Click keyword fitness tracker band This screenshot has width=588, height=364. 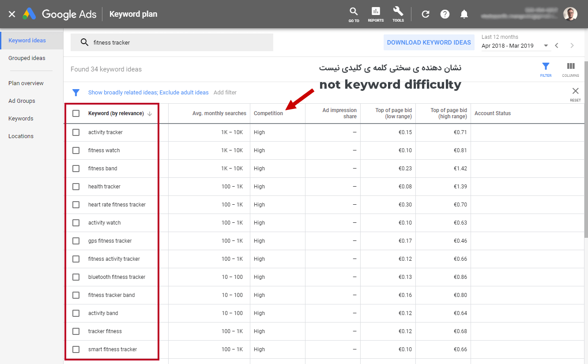[x=112, y=295]
